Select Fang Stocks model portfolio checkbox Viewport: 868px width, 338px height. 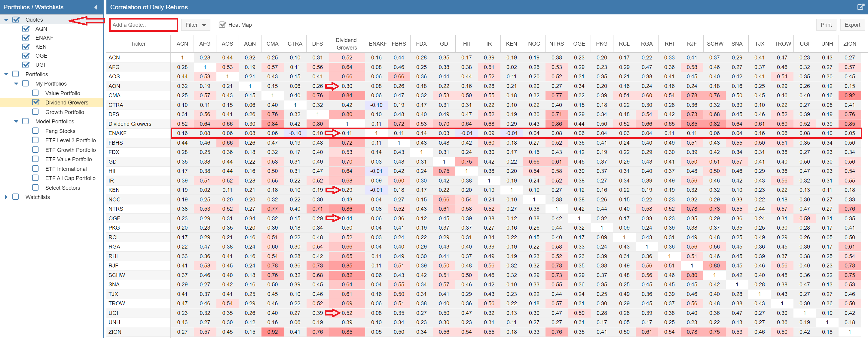point(36,131)
